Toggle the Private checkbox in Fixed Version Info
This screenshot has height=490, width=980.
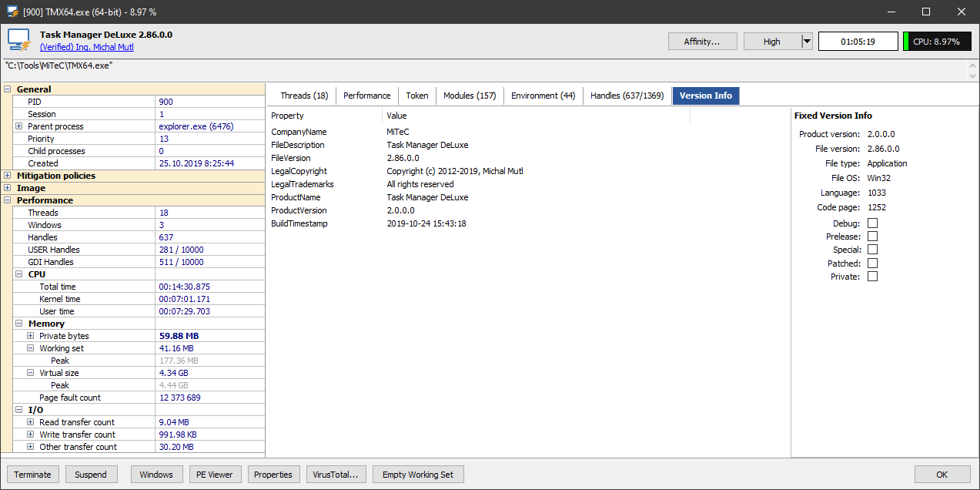click(x=872, y=277)
